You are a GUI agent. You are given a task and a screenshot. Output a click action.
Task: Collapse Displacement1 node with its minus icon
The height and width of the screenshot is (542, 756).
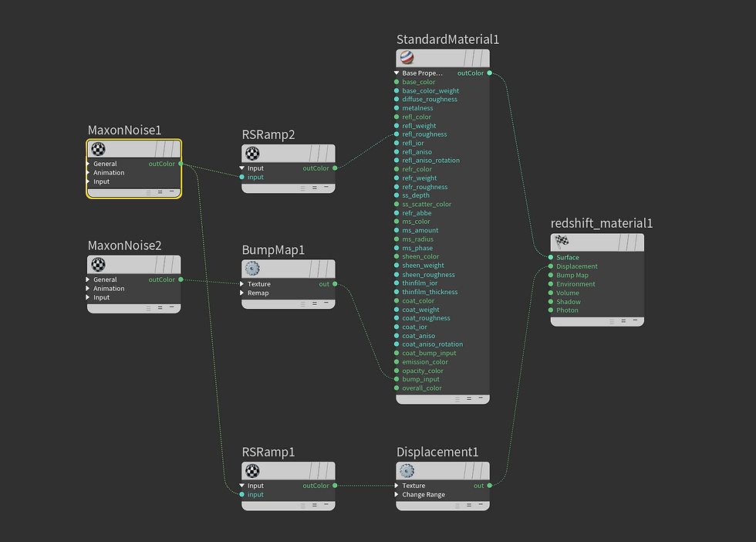pos(481,505)
